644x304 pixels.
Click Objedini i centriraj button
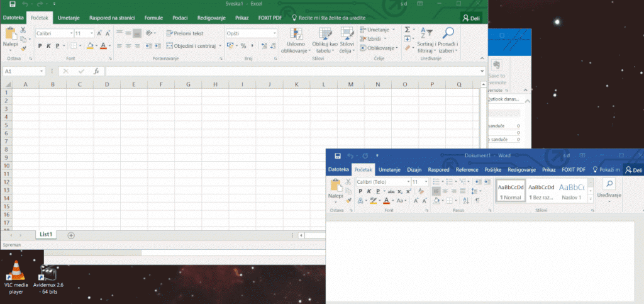point(191,46)
